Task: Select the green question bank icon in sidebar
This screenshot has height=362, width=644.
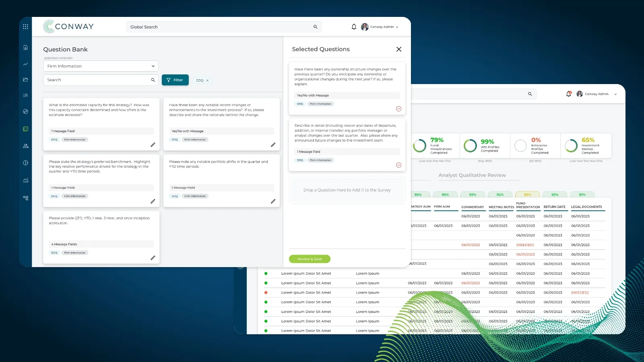Action: (x=25, y=129)
